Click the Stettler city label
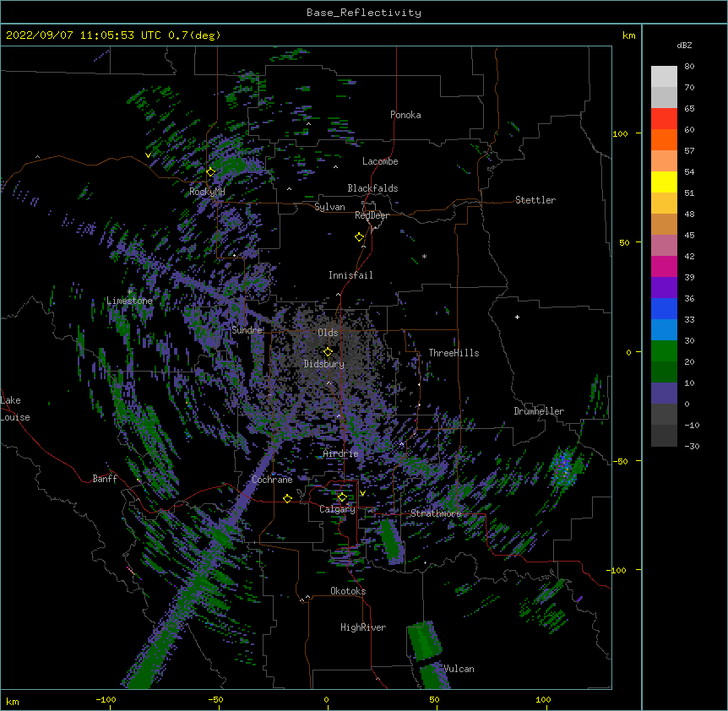 tap(535, 200)
